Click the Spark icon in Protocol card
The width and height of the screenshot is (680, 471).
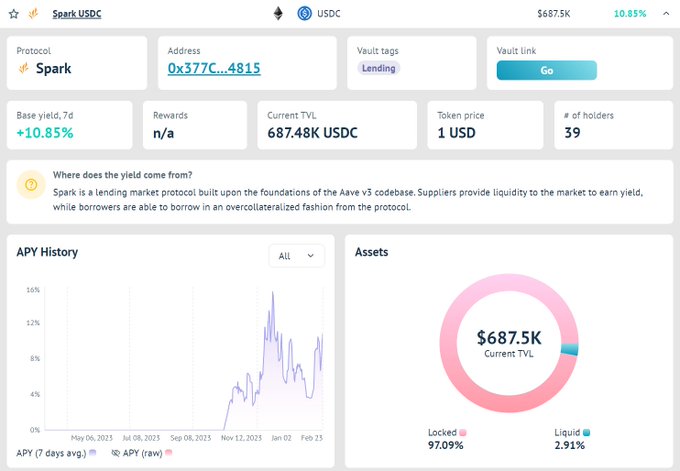24,69
